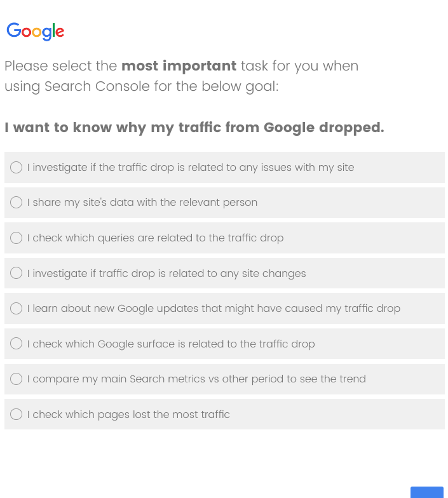Click text 'I share my site's data with the relevant person'
448x498 pixels.
(x=142, y=202)
